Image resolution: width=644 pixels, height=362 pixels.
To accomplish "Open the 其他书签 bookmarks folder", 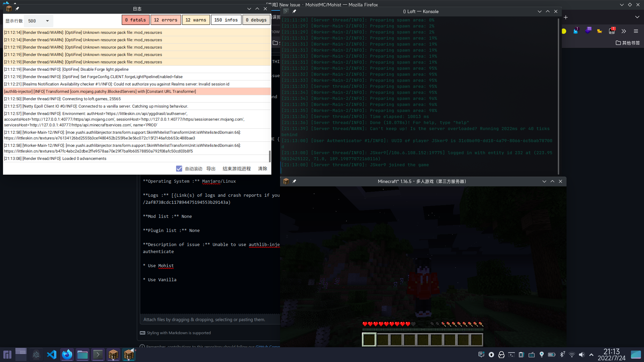I will (x=628, y=43).
